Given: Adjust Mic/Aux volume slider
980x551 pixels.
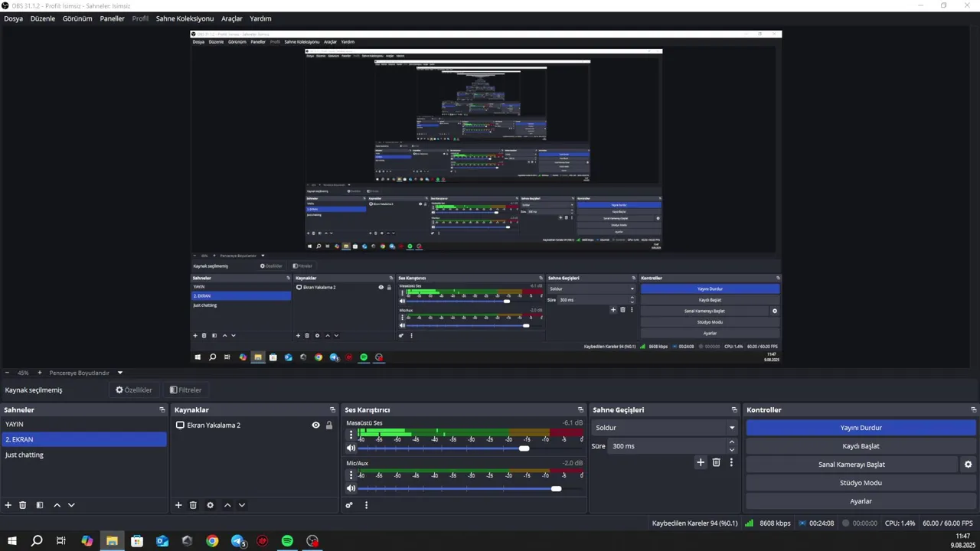Looking at the screenshot, I should [556, 488].
